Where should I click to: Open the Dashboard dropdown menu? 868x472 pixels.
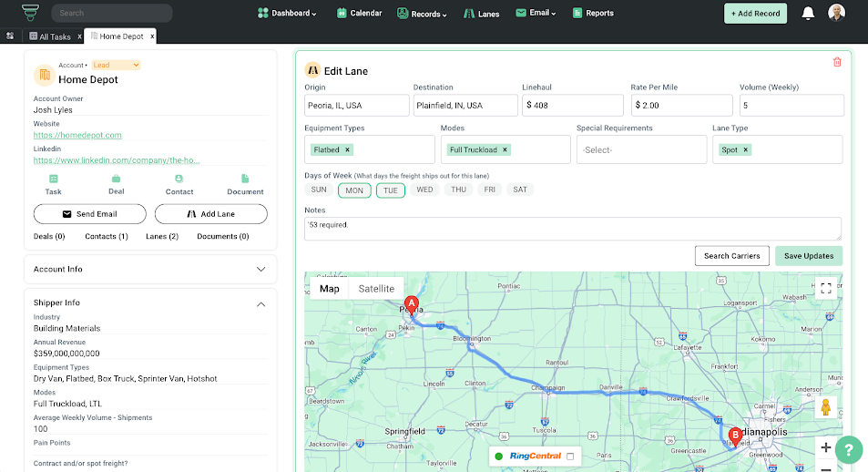[287, 13]
